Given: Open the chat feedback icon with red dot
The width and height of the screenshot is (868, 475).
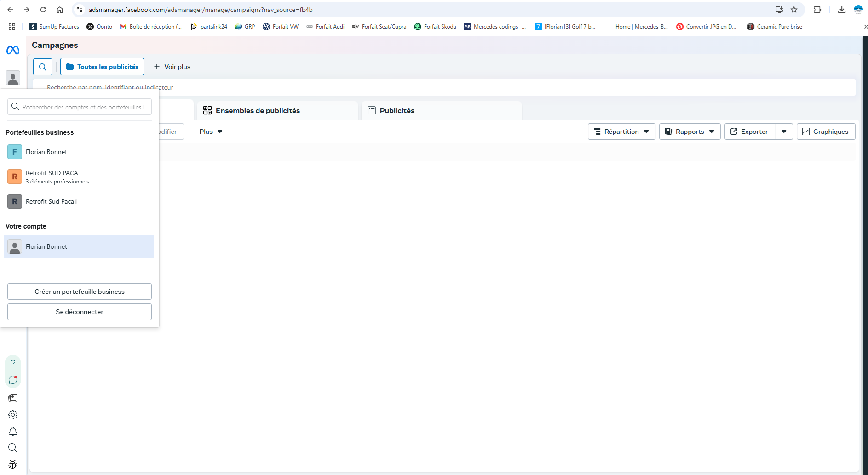Looking at the screenshot, I should tap(13, 380).
